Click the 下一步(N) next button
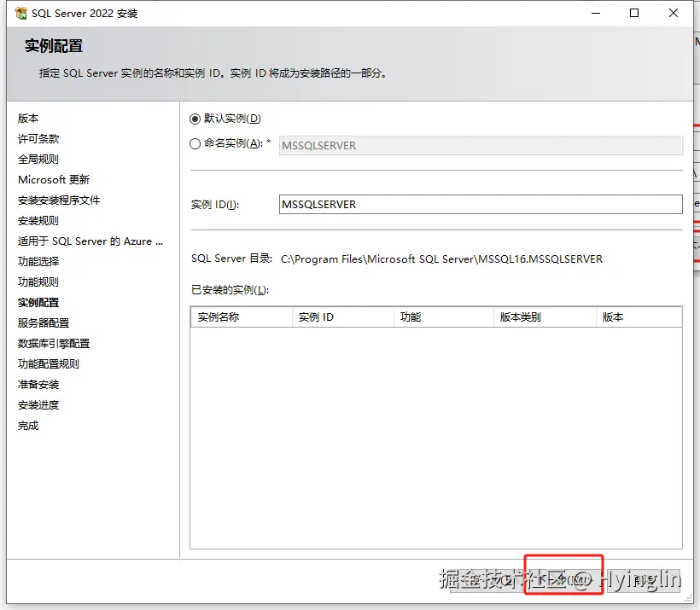 click(563, 580)
